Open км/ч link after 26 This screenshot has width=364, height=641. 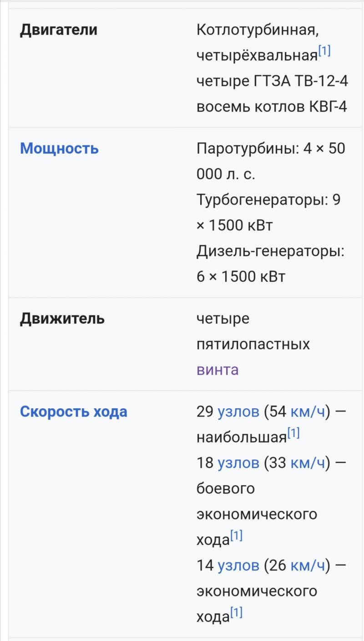[x=308, y=565]
